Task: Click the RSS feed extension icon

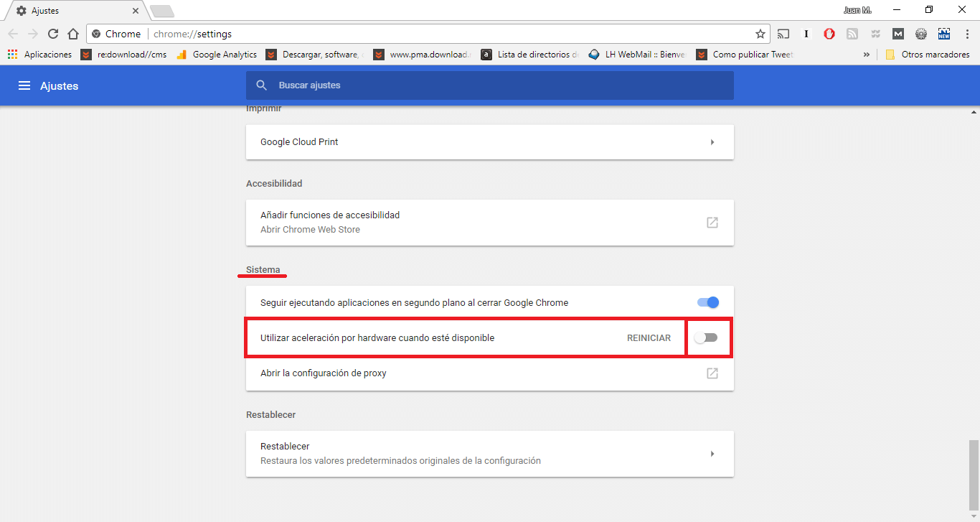Action: [x=852, y=34]
